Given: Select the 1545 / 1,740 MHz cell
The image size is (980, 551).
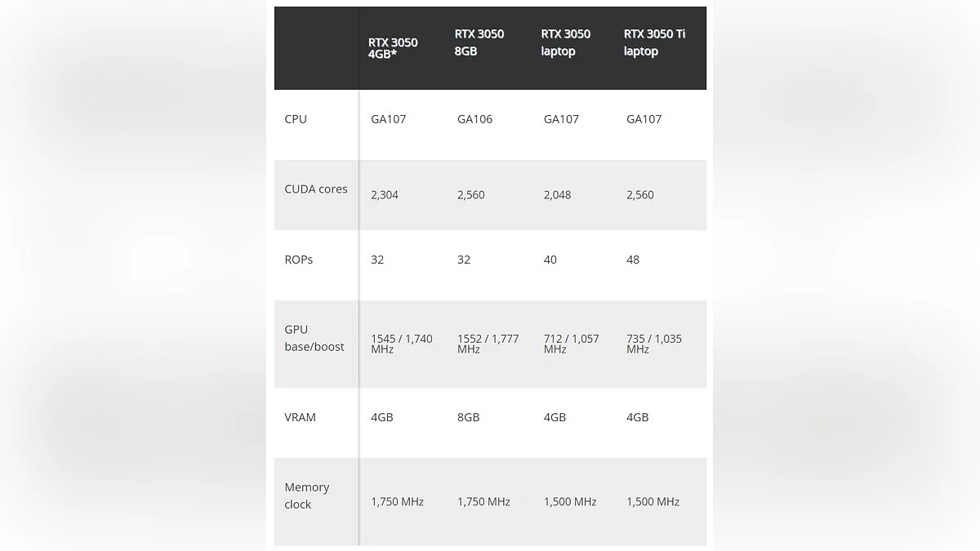Looking at the screenshot, I should [401, 344].
